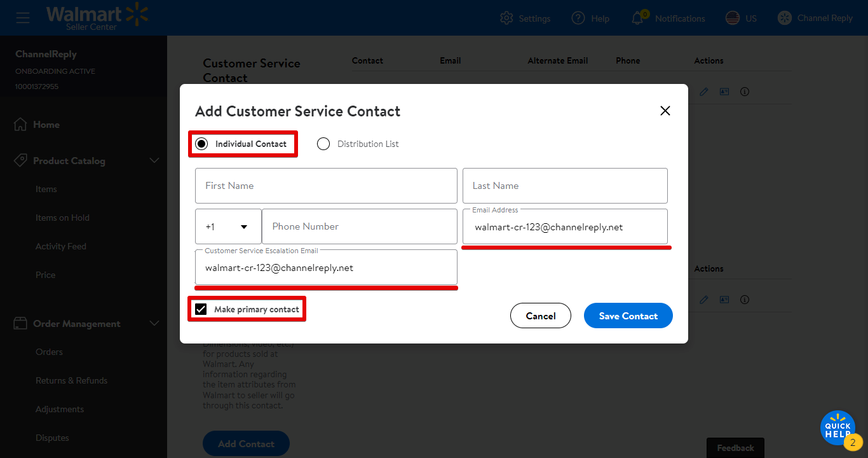Click the Walmart Seller Center logo
This screenshot has height=458, width=868.
click(x=97, y=17)
